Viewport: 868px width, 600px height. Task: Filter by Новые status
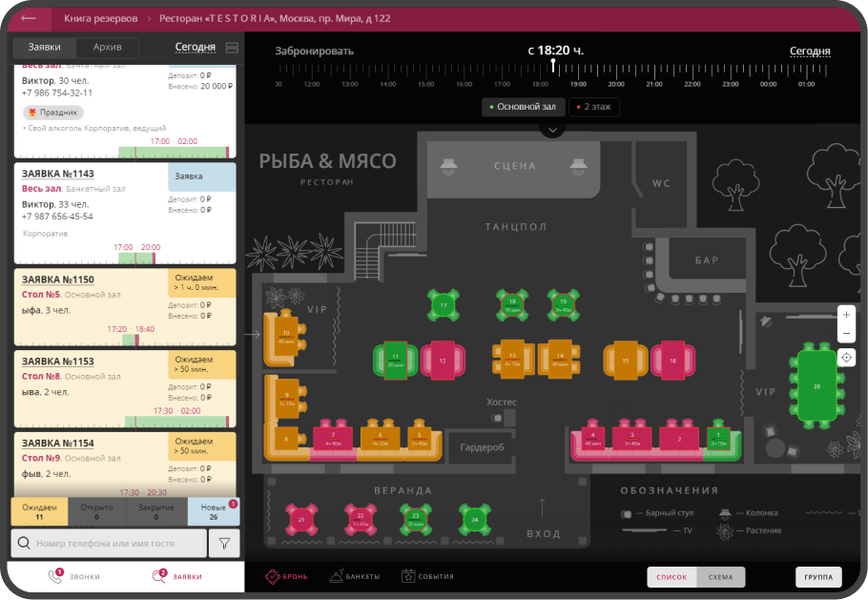point(213,511)
